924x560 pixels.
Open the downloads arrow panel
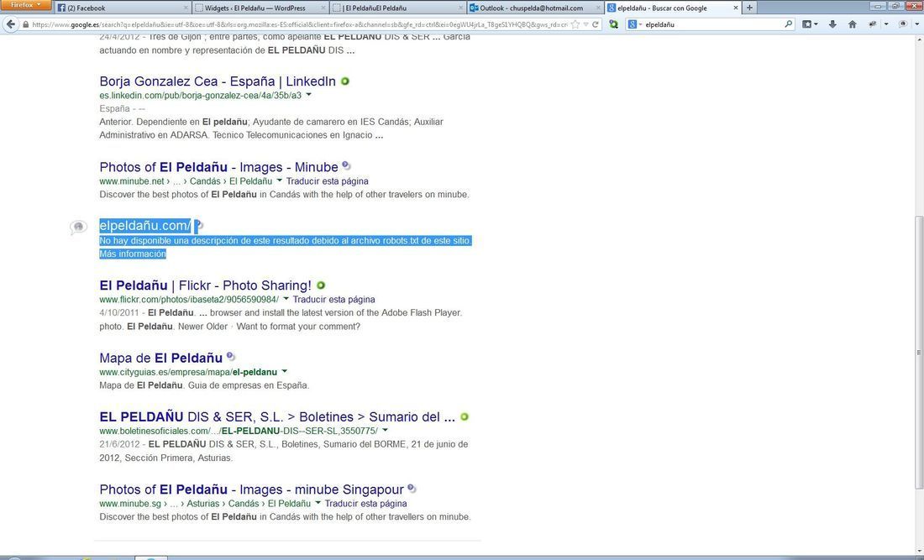pos(832,24)
